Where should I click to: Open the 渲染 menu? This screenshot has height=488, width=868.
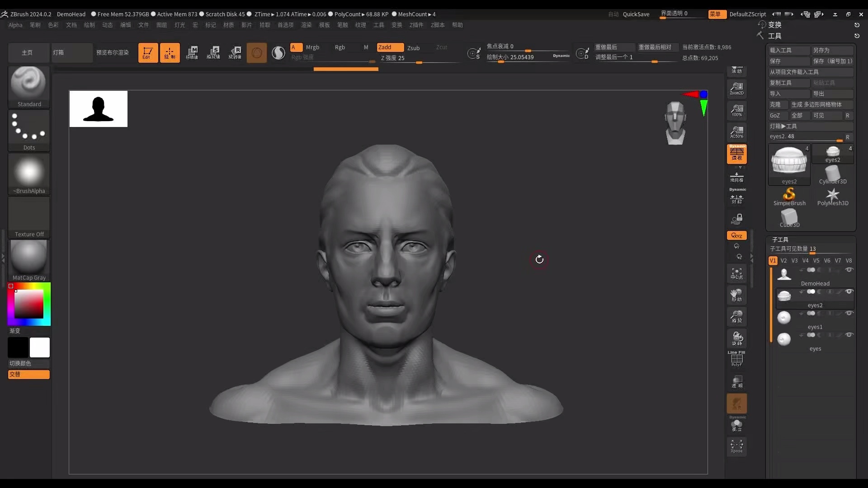(306, 25)
